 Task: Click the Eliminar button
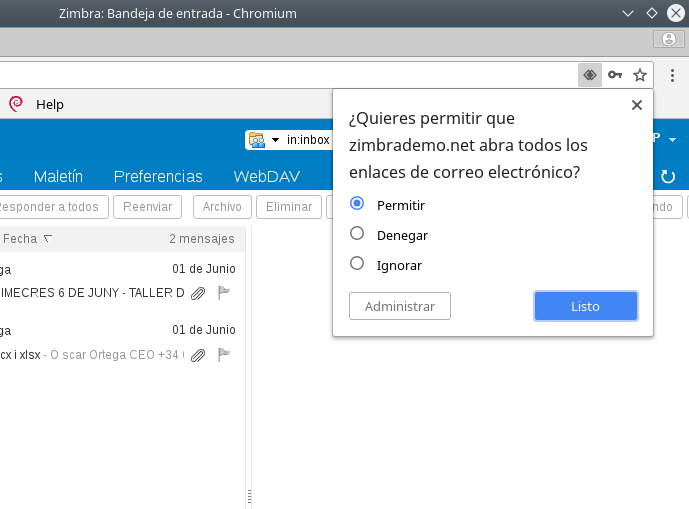[289, 207]
